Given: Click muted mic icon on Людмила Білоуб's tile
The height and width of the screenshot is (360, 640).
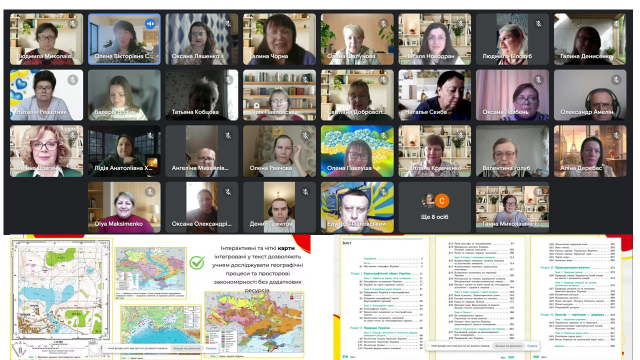Looking at the screenshot, I should 539,24.
